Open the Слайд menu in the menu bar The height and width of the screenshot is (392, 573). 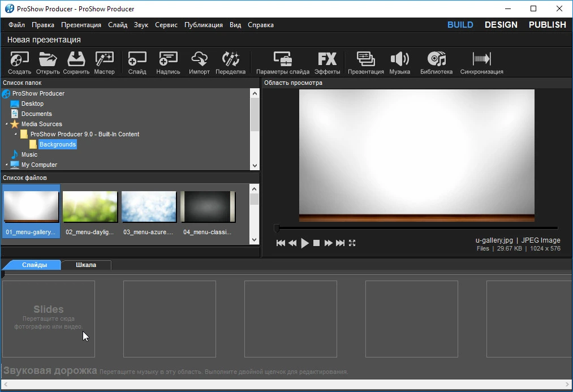coord(118,25)
